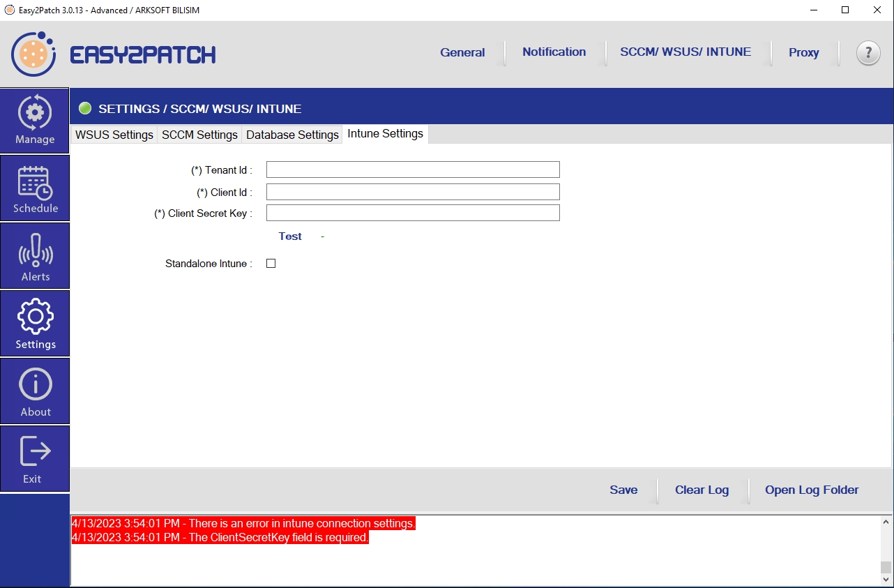Select the Settings gear in sidebar

[x=35, y=324]
